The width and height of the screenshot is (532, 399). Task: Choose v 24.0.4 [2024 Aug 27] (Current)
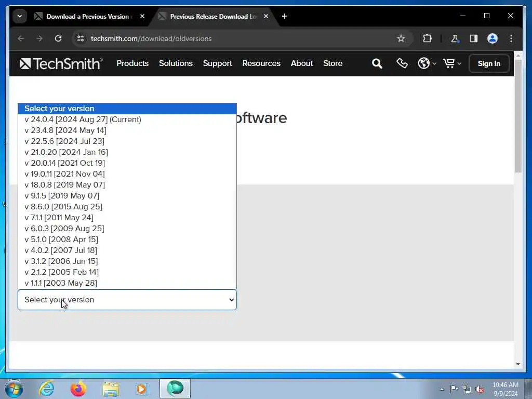[127, 119]
